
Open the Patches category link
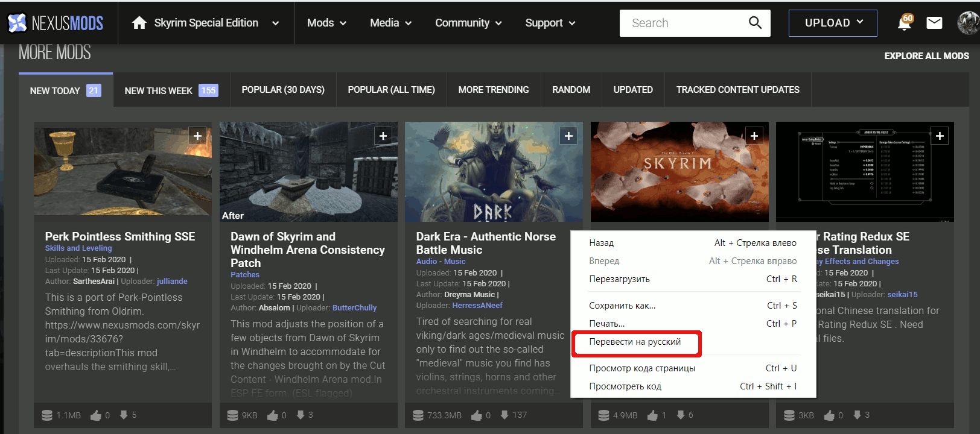(x=245, y=275)
